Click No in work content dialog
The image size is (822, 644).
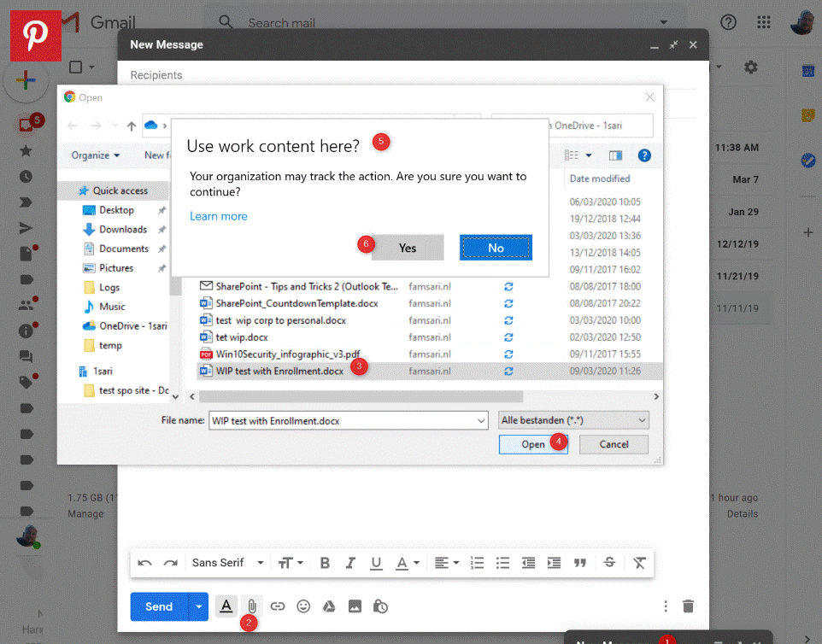coord(496,248)
